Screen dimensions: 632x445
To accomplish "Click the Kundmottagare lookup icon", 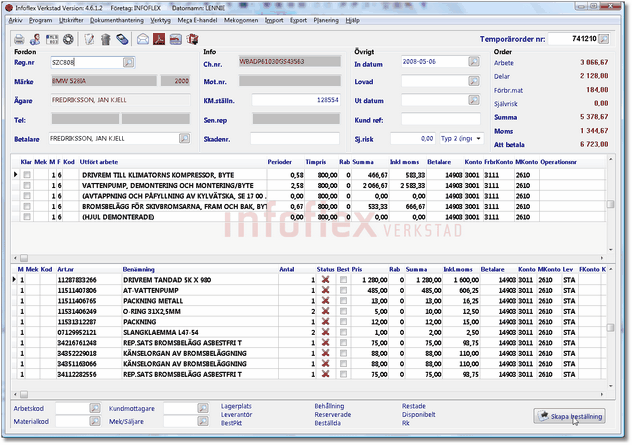I will click(203, 408).
